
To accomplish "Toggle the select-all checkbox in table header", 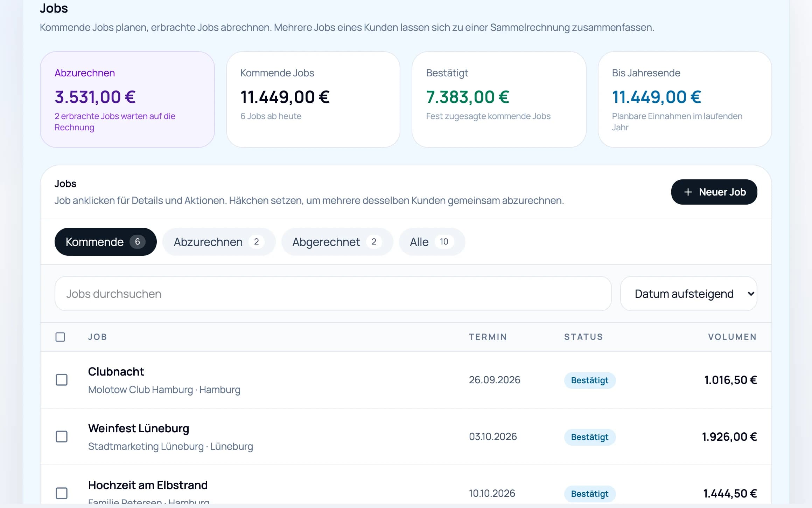I will 60,337.
